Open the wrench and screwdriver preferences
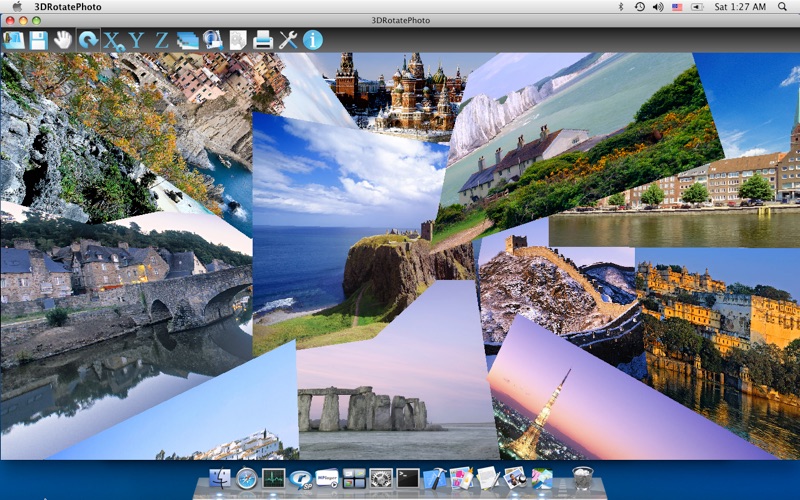800x500 pixels. click(288, 40)
